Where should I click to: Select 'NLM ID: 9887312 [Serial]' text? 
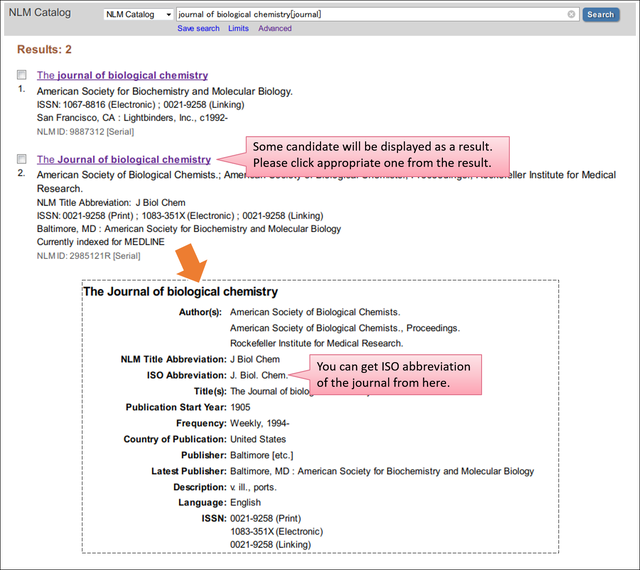click(85, 131)
